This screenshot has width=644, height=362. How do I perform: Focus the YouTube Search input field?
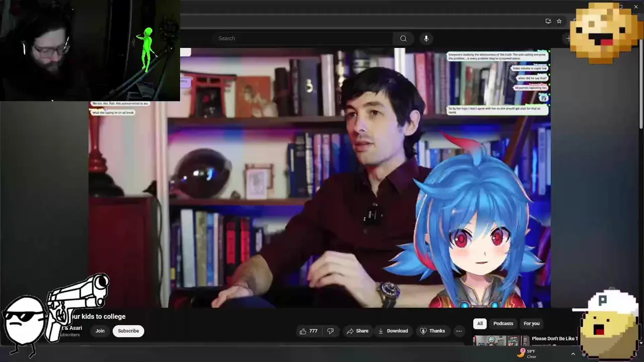coord(303,39)
